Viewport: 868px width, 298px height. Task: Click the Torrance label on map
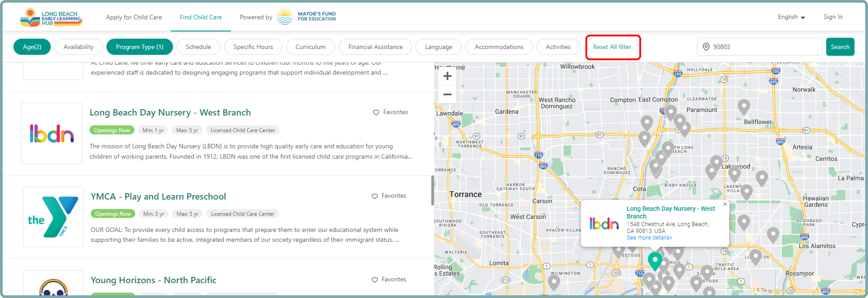tap(465, 195)
